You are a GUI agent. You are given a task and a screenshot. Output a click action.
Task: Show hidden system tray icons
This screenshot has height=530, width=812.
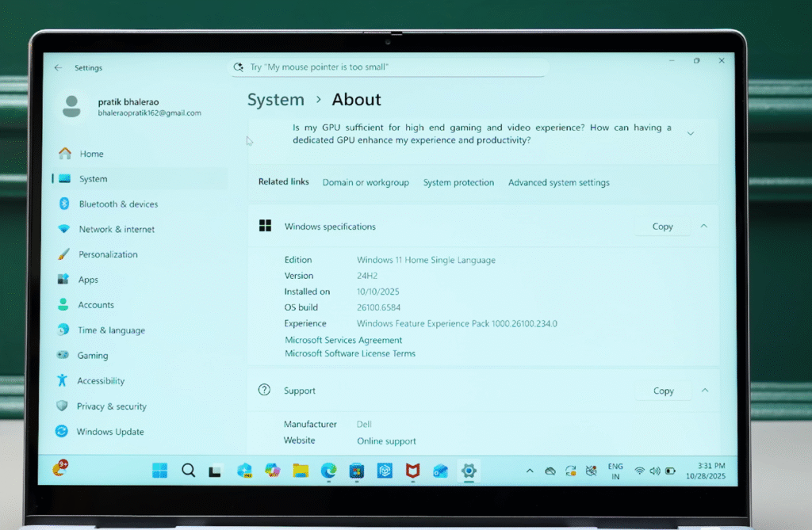530,471
